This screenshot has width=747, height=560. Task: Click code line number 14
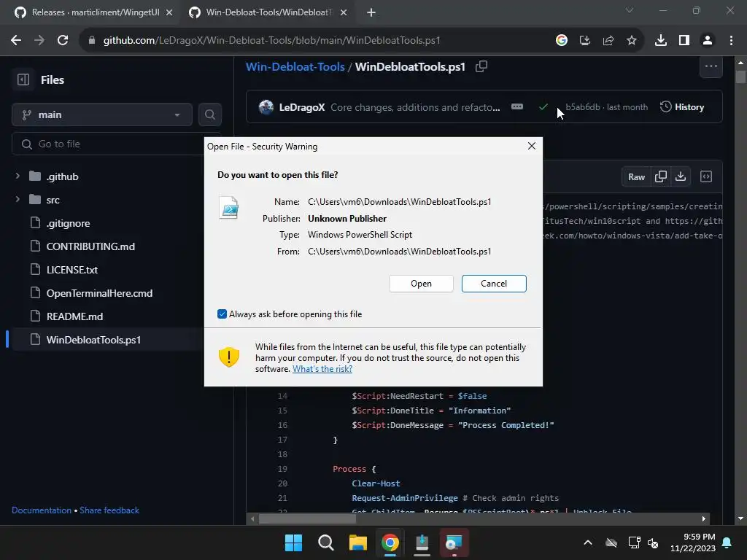pos(282,396)
